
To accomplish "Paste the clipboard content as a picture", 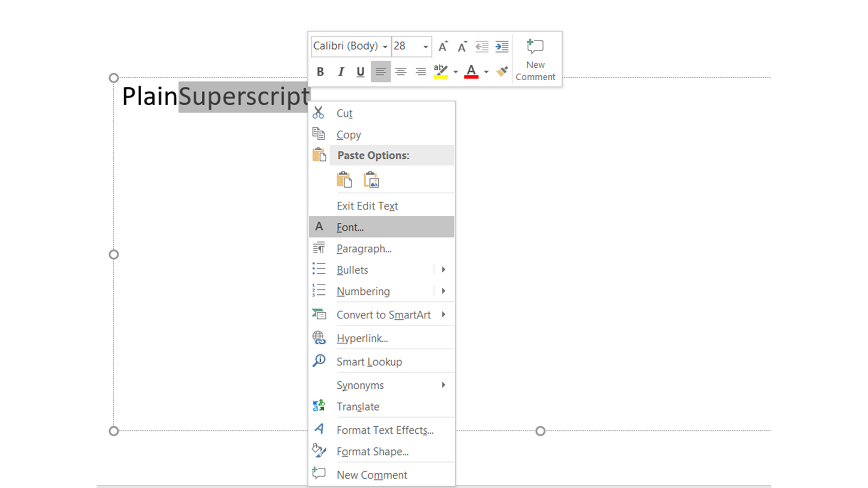I will click(x=371, y=179).
